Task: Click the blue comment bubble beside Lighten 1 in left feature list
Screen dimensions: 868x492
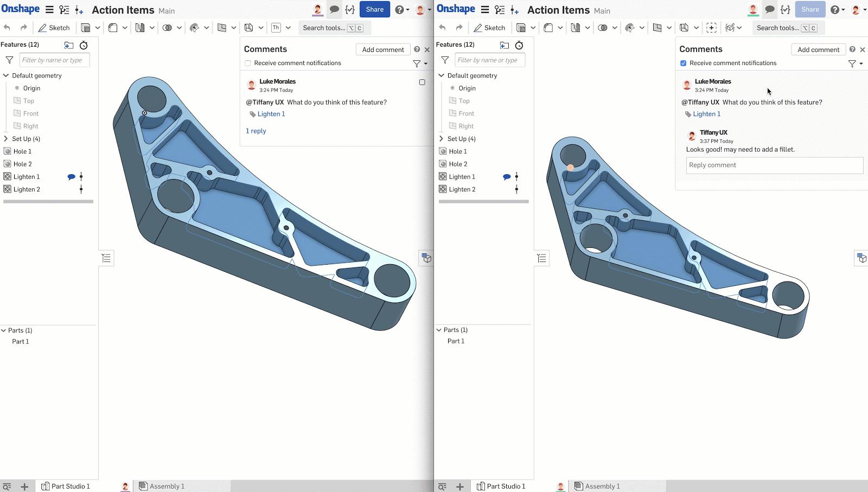Action: point(71,177)
